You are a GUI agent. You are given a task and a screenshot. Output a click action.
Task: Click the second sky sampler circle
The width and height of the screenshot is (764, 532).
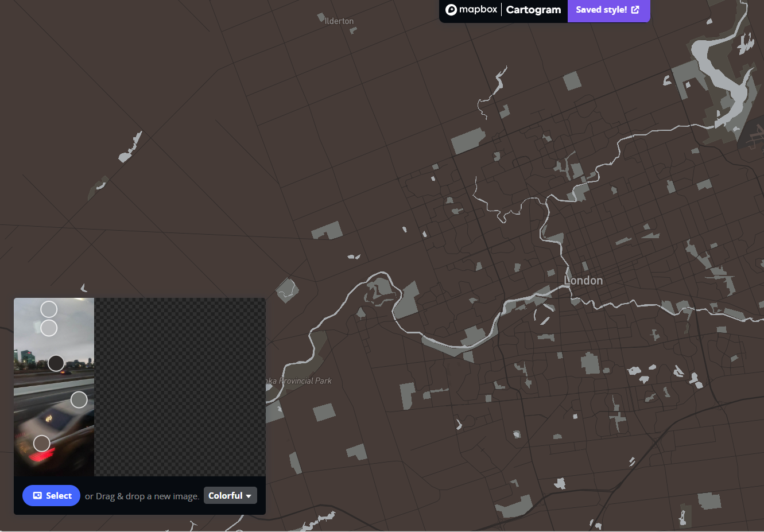48,328
